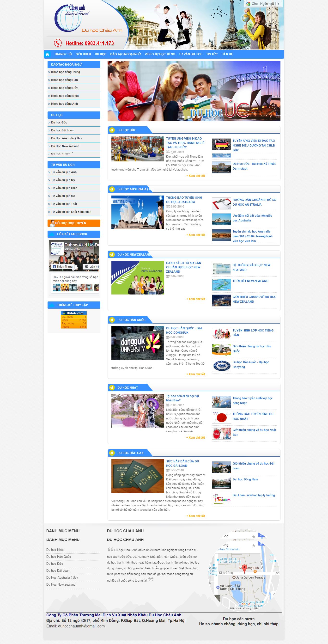Click the Taiwan passports article thumbnail
328x644 pixels.
[x=138, y=476]
